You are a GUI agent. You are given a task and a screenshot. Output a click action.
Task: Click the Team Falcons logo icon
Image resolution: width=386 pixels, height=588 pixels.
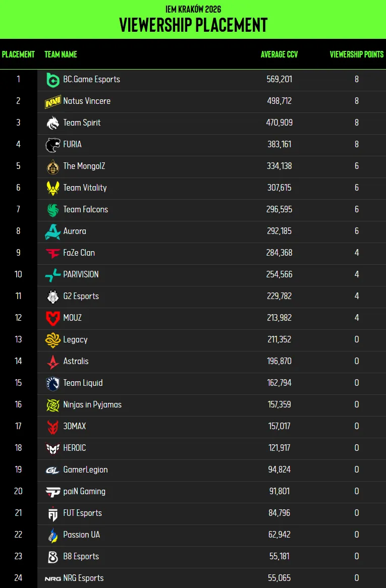52,210
